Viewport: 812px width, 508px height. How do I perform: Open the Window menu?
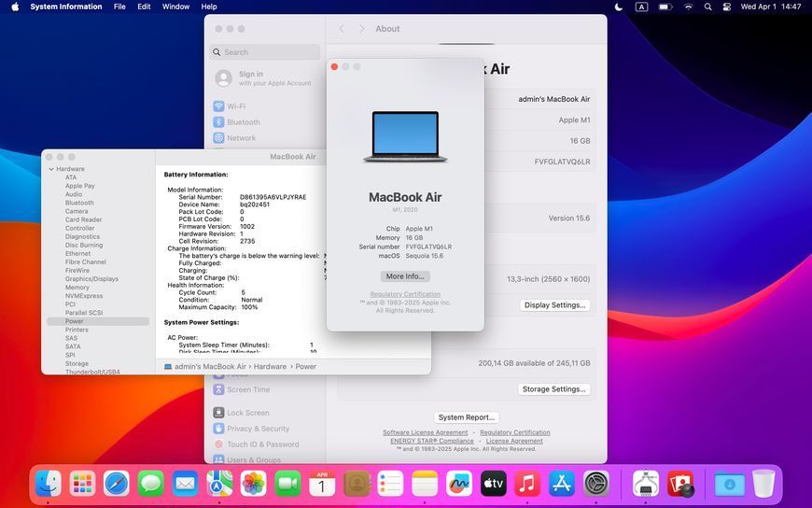(175, 7)
